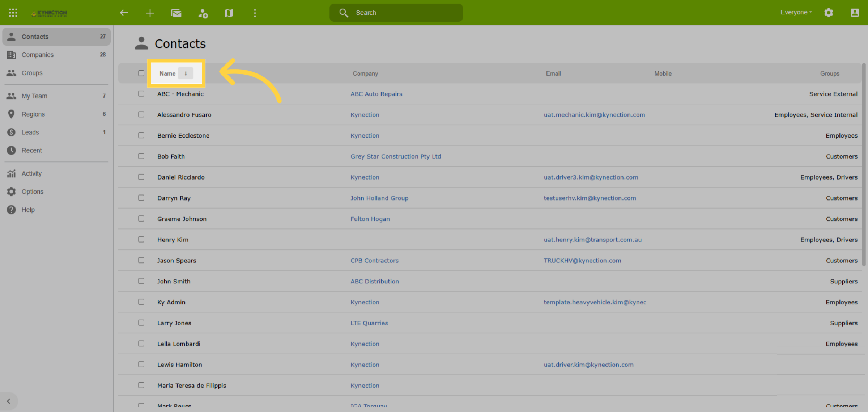
Task: Open Leads in the sidebar
Action: coord(56,132)
